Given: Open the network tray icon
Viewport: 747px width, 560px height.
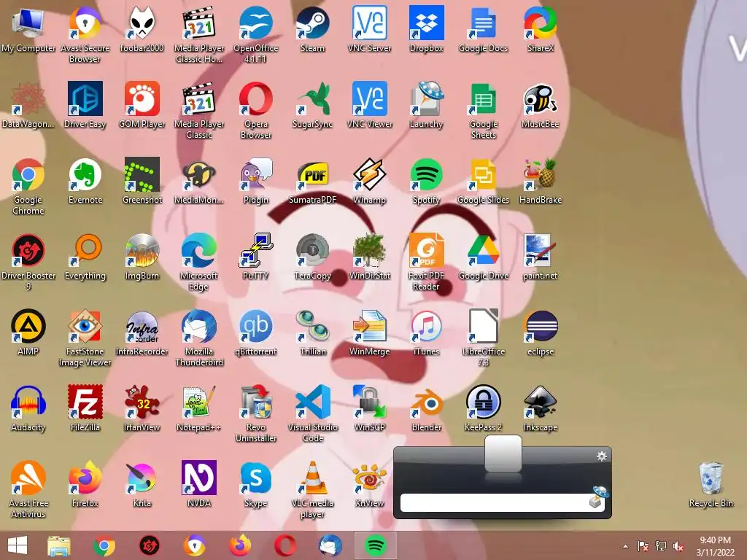Looking at the screenshot, I should [661, 546].
